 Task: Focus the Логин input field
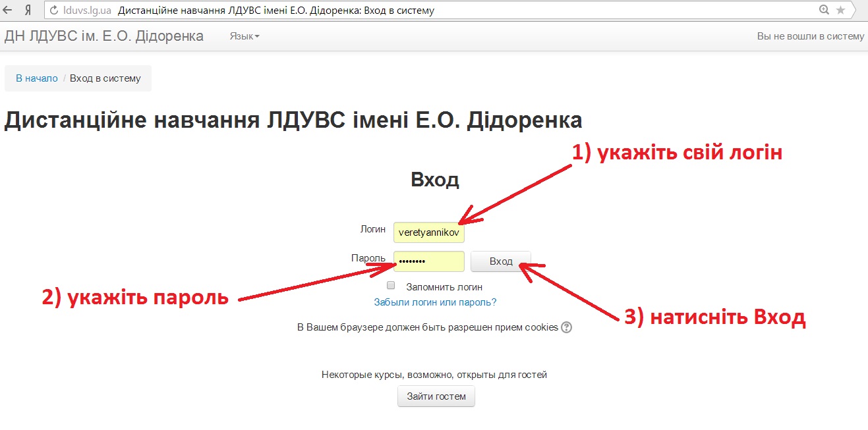coord(429,232)
